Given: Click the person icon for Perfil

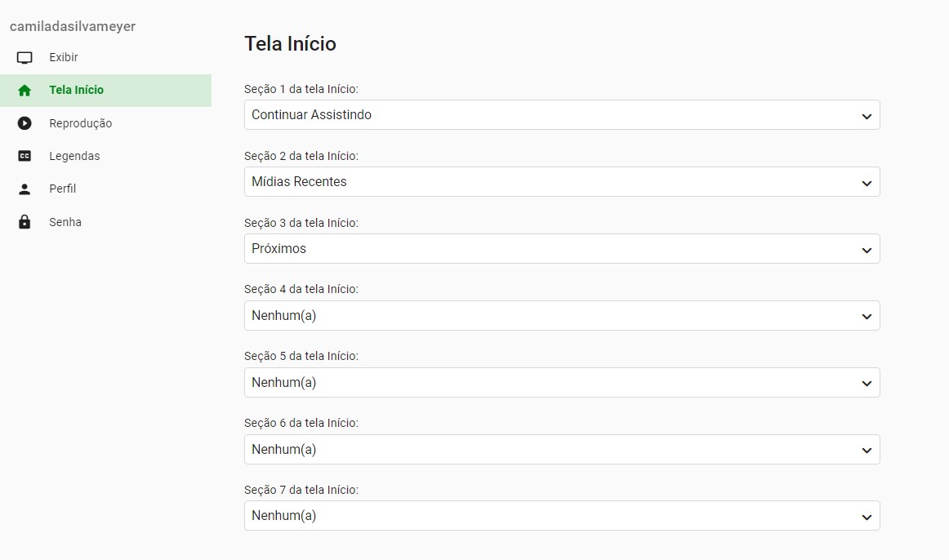Looking at the screenshot, I should point(25,189).
